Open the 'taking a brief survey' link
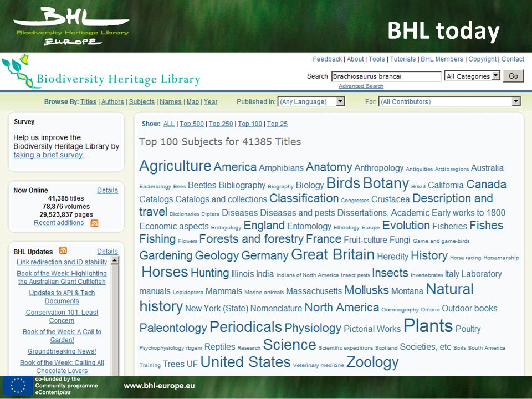Image resolution: width=532 pixels, height=399 pixels. pyautogui.click(x=49, y=155)
